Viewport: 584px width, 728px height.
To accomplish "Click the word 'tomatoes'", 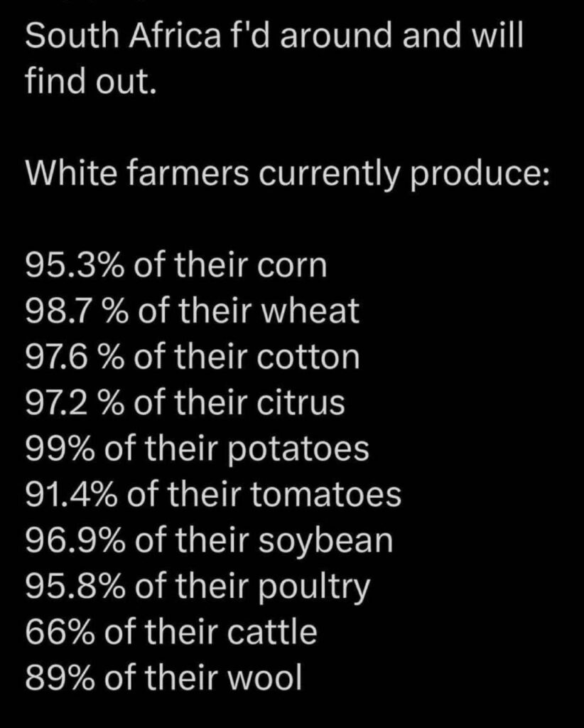I will coord(326,496).
